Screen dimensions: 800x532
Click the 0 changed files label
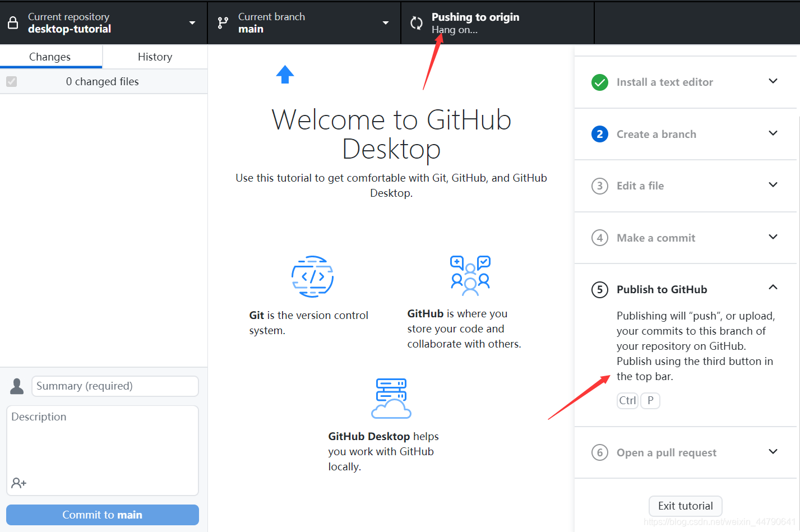click(103, 82)
